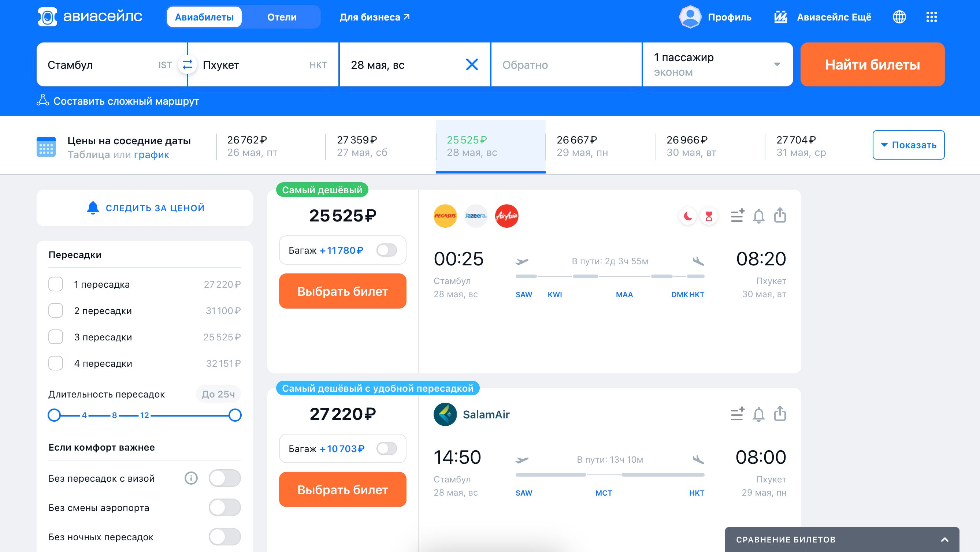Click the KWI layover code
980x552 pixels.
[x=555, y=295]
